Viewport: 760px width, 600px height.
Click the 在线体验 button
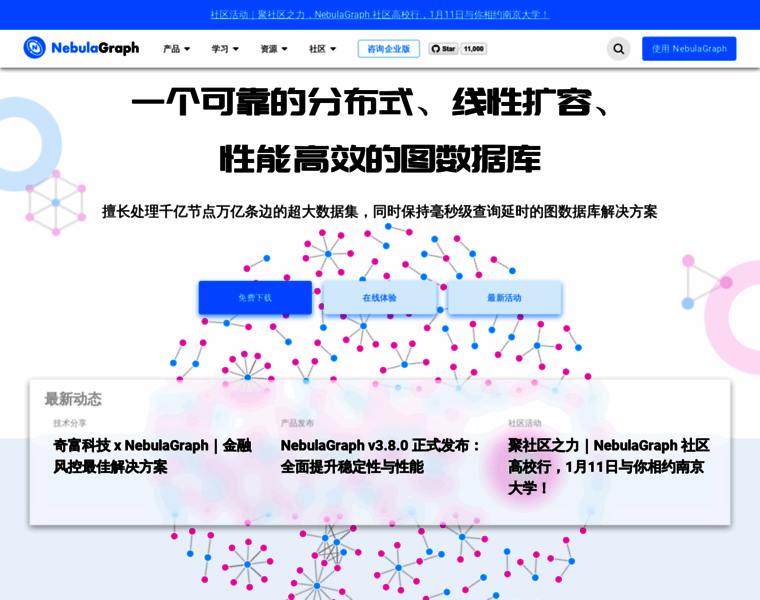pyautogui.click(x=380, y=298)
